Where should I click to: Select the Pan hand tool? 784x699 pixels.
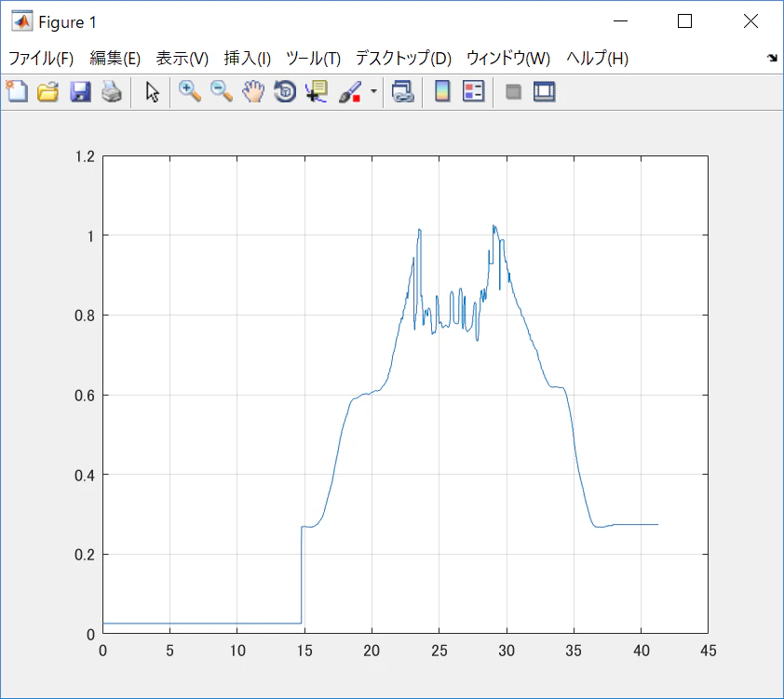point(253,91)
